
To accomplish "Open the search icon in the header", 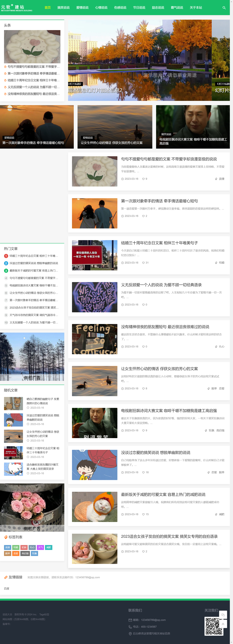I will 224,8.
